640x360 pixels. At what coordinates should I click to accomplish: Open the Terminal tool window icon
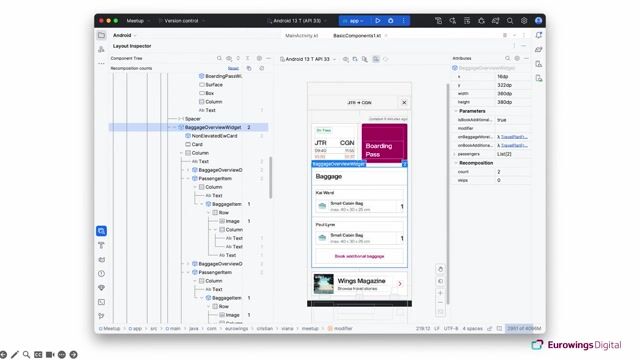tap(102, 302)
